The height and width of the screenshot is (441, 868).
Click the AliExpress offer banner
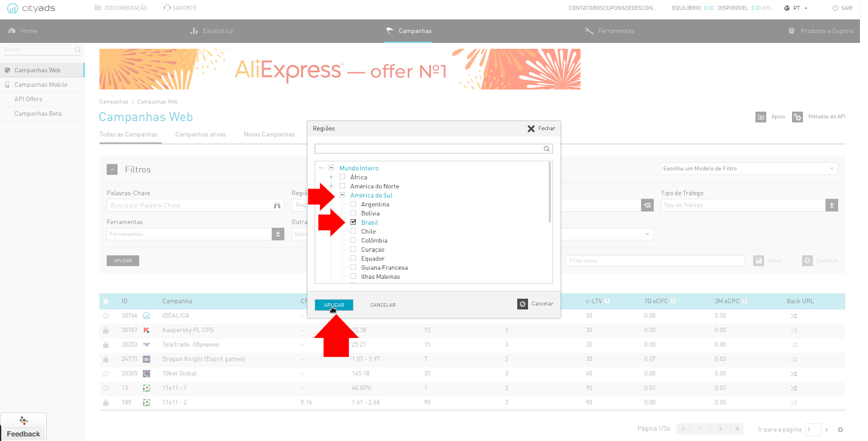click(x=340, y=69)
